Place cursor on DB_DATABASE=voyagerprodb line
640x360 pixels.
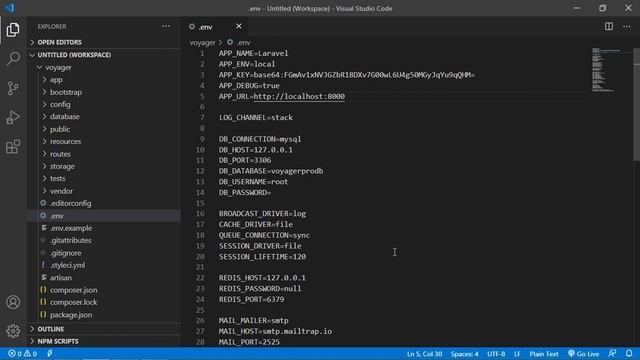click(x=271, y=171)
